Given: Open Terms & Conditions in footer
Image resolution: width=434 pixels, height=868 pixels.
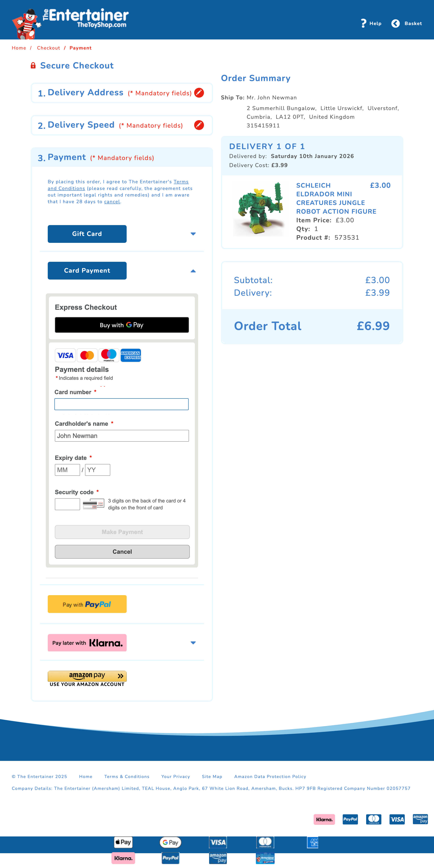Looking at the screenshot, I should click(x=127, y=776).
